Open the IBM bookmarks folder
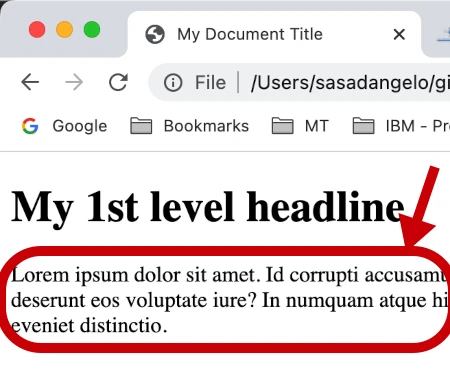 [401, 126]
